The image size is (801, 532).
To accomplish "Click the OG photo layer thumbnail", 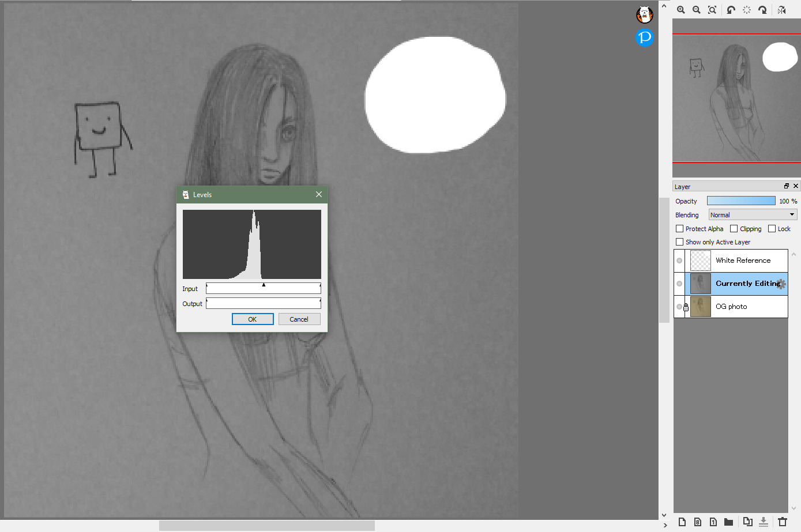I will point(701,307).
